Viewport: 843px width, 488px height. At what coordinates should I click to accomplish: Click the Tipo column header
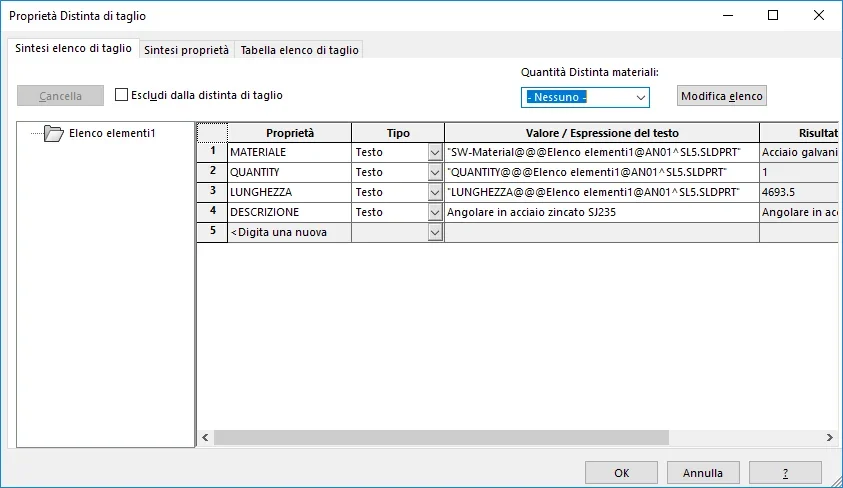398,133
